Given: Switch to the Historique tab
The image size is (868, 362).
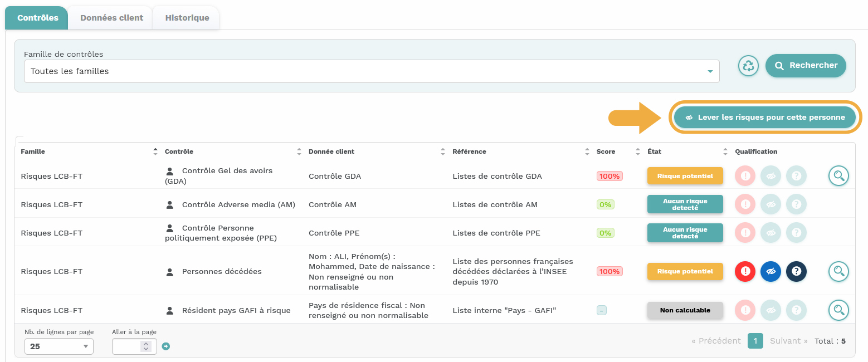Looking at the screenshot, I should (187, 18).
